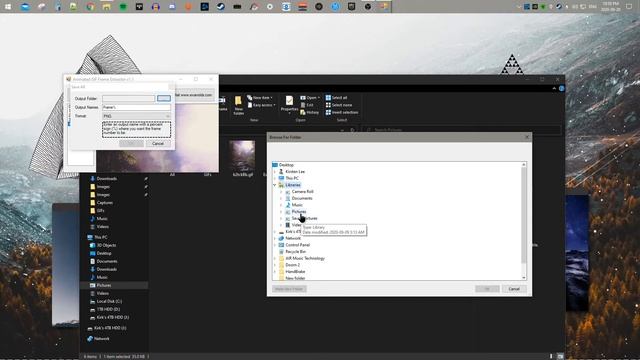Click the Output Names text field
This screenshot has width=640, height=360.
pyautogui.click(x=136, y=107)
